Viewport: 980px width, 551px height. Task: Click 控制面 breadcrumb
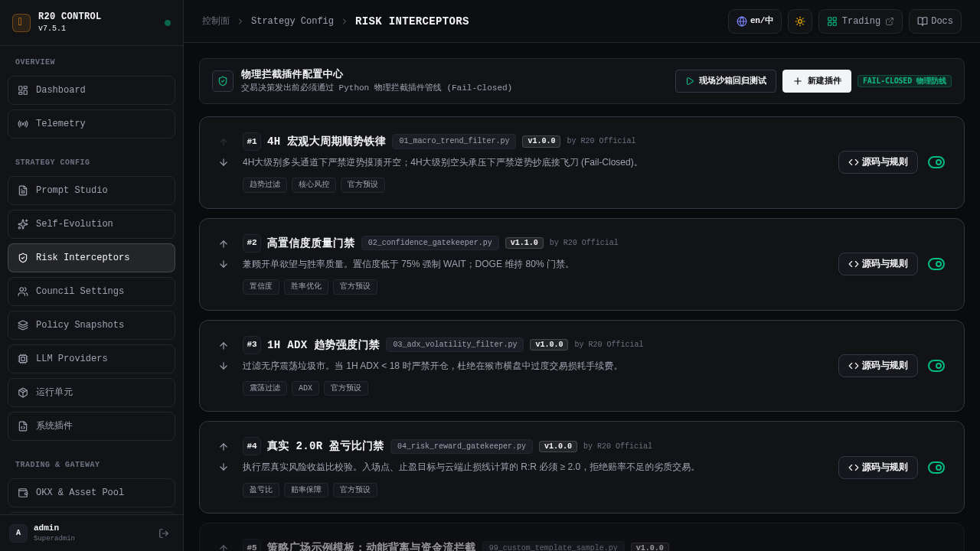(216, 21)
